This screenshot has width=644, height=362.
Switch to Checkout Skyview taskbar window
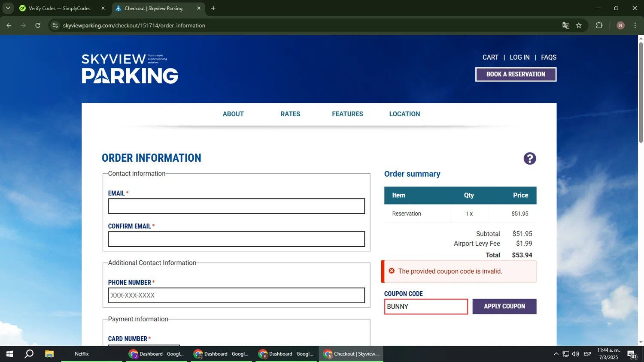pyautogui.click(x=351, y=354)
